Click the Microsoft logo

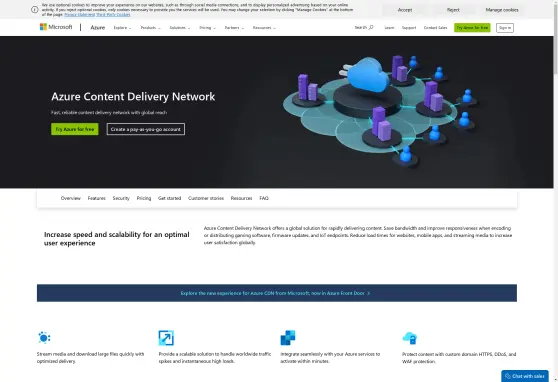click(56, 27)
